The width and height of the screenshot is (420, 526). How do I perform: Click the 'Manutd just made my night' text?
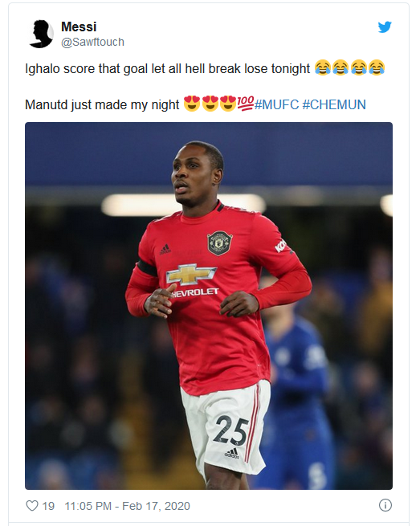click(x=102, y=105)
